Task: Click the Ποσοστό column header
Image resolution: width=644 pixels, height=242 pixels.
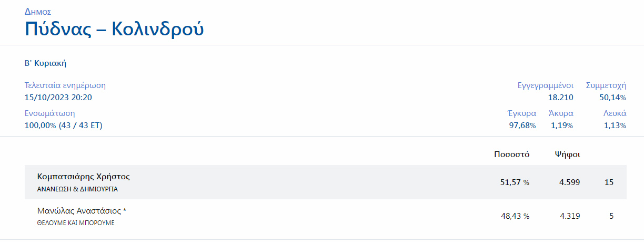Action: [511, 154]
